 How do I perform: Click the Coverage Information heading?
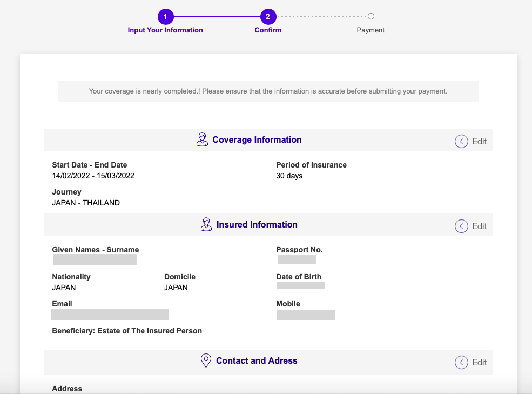257,139
